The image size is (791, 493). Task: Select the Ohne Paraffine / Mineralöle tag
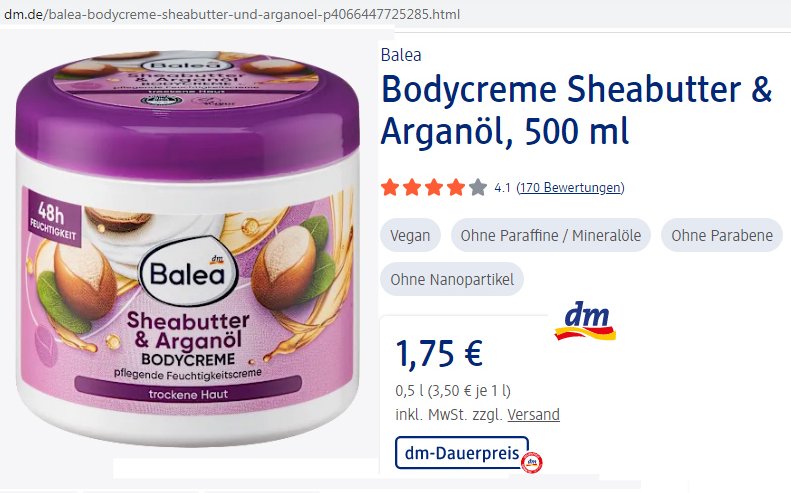click(551, 235)
